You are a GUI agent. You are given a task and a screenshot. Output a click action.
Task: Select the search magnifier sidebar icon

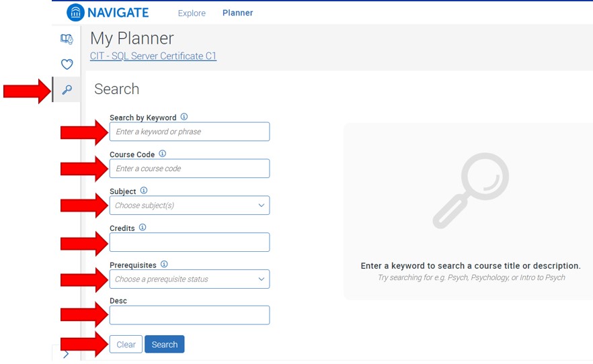67,90
